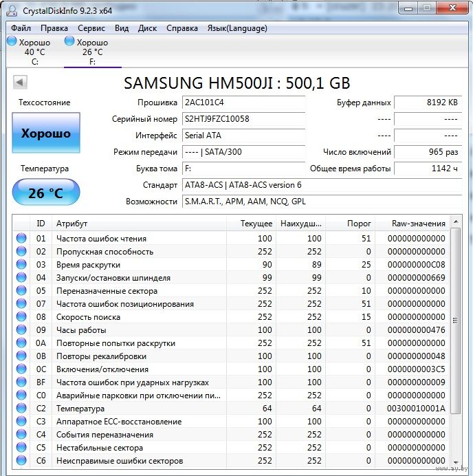Open the Сервис menu
The image size is (473, 476).
(x=91, y=28)
